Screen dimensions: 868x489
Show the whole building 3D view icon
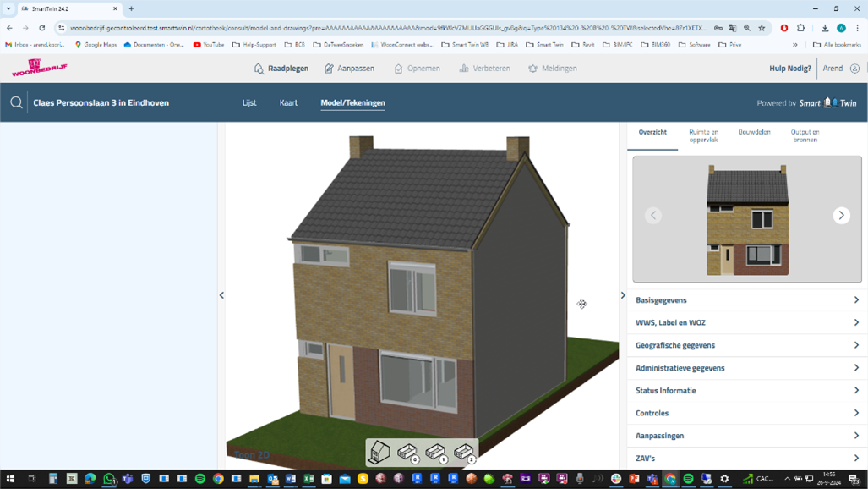click(379, 452)
